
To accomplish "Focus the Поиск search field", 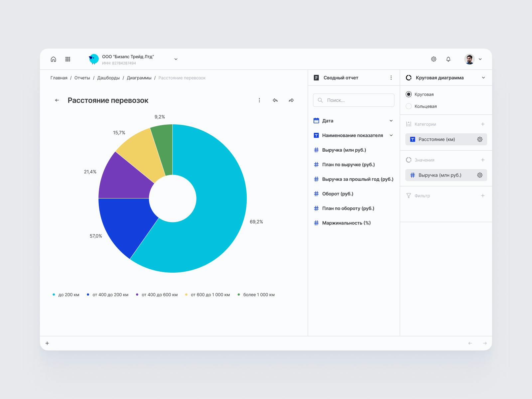I will (x=354, y=100).
